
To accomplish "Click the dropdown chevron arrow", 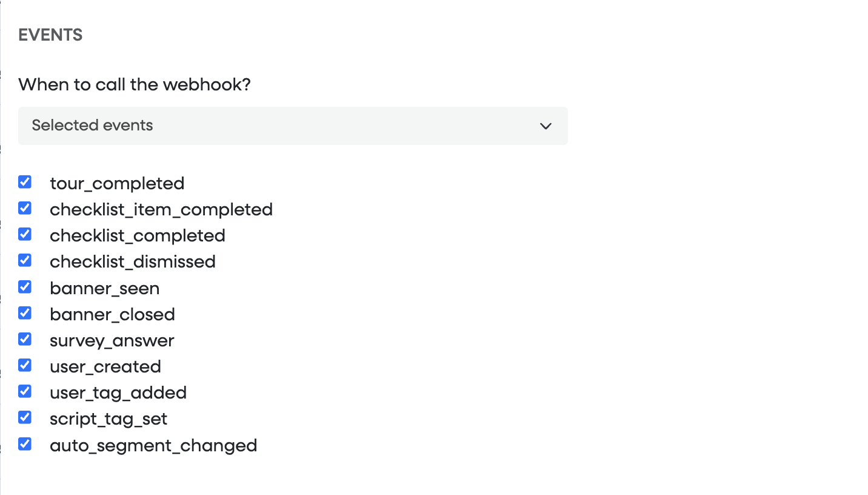I will [x=546, y=126].
